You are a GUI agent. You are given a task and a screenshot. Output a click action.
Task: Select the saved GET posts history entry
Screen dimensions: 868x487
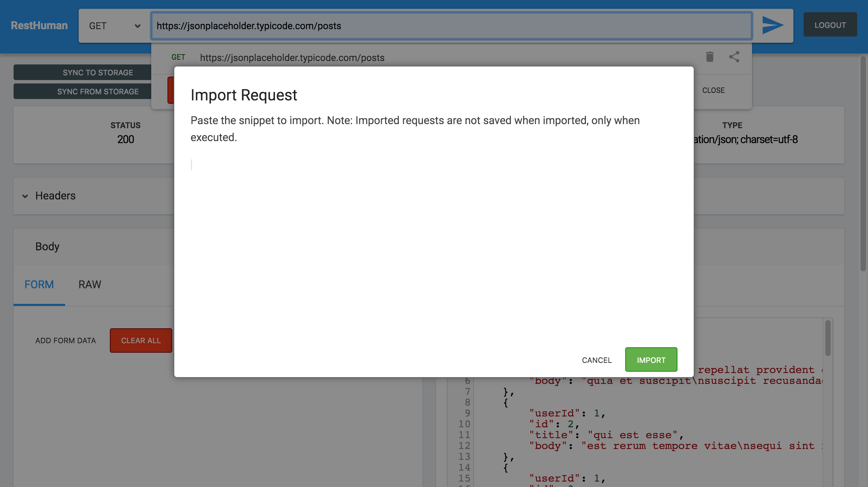click(292, 58)
